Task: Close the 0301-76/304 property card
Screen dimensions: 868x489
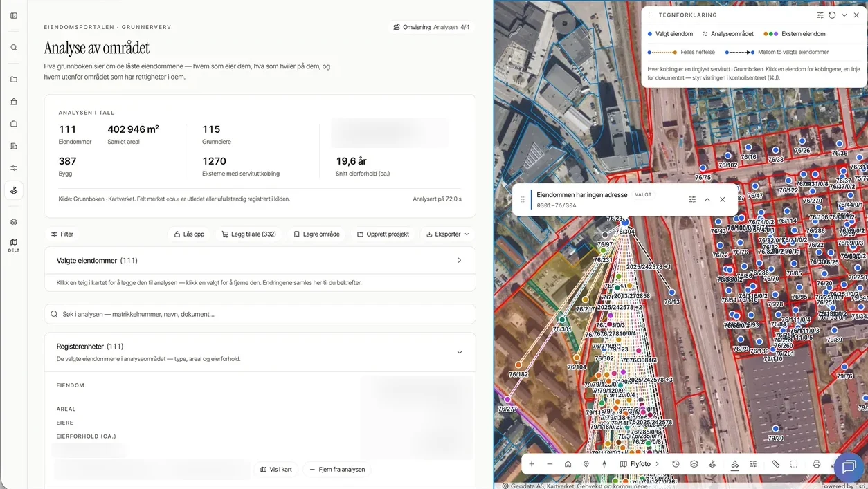Action: [x=723, y=199]
